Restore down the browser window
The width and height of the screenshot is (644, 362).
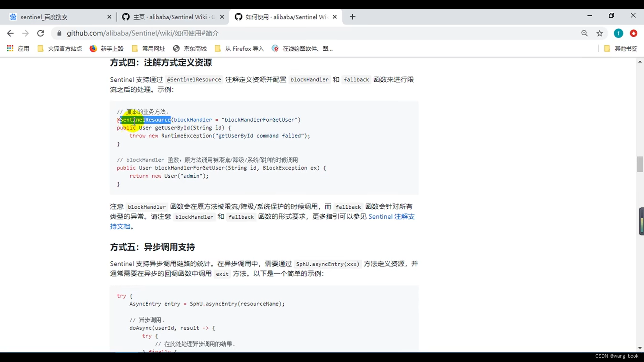(611, 15)
